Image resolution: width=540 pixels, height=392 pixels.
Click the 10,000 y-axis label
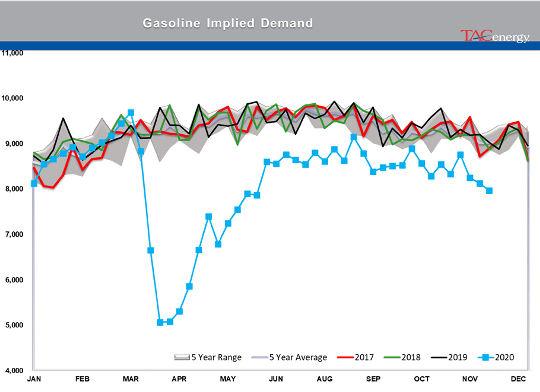pos(12,98)
